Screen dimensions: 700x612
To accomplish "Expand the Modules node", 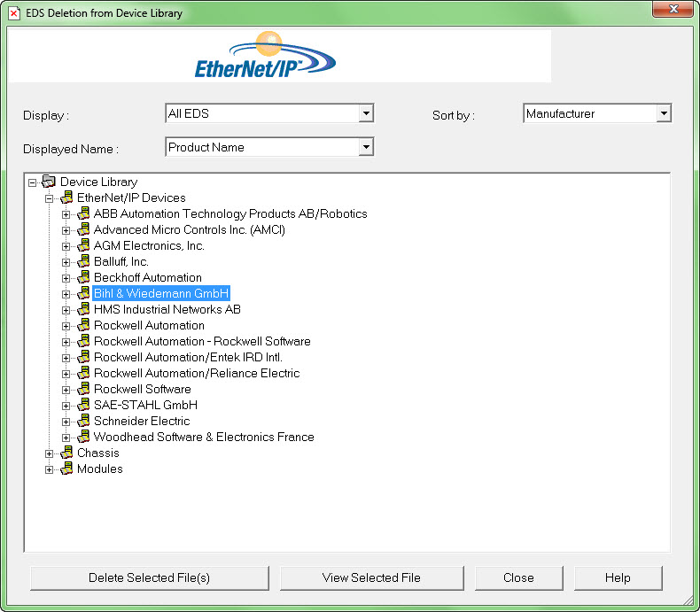I will (49, 469).
